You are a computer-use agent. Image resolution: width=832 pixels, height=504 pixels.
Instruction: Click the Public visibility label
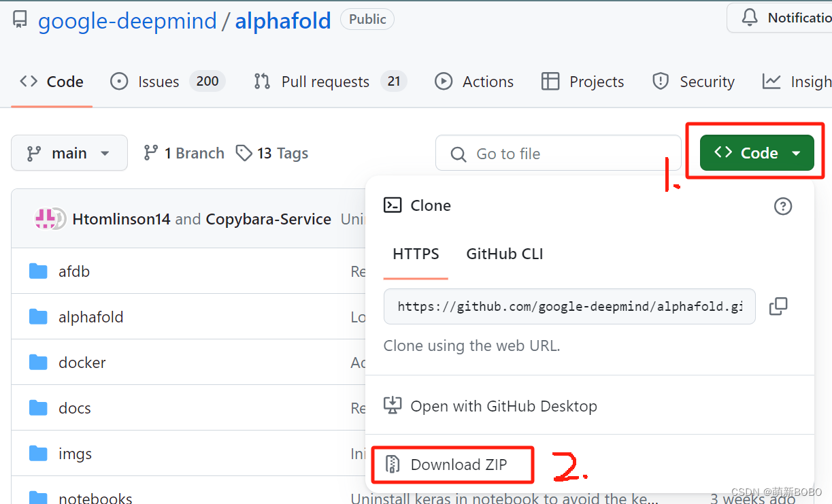pos(367,19)
